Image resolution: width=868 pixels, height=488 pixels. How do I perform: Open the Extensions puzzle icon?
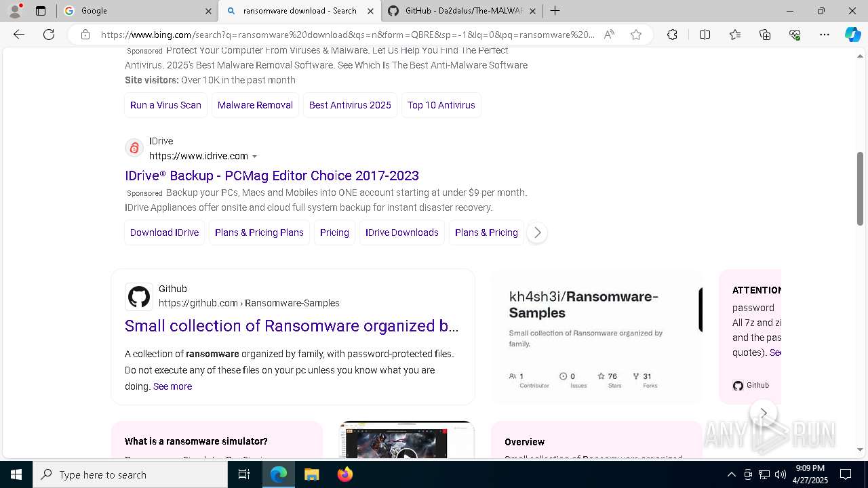point(672,35)
